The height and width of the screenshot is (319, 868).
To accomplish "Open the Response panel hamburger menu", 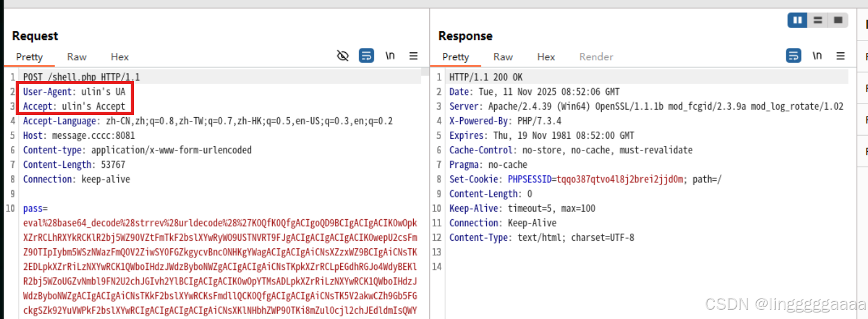I will point(840,56).
